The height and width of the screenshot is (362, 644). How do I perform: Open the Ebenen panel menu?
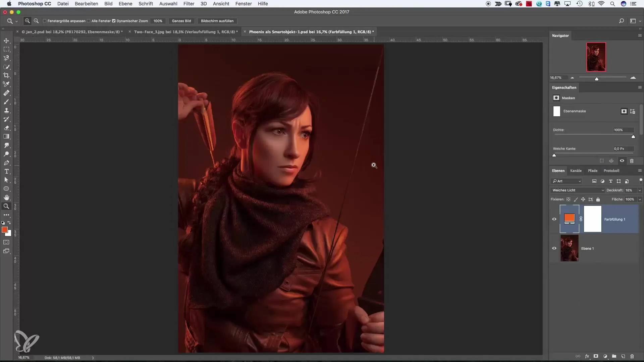click(x=640, y=171)
